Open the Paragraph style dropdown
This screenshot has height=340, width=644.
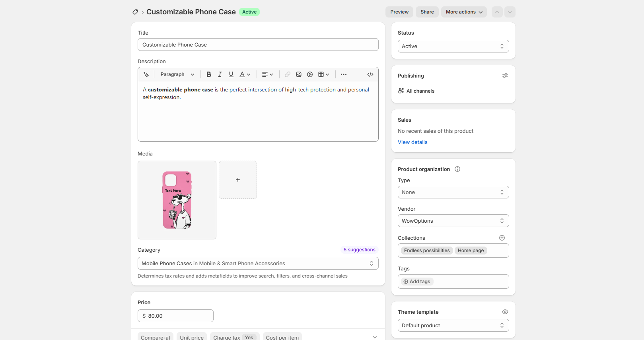pyautogui.click(x=177, y=74)
